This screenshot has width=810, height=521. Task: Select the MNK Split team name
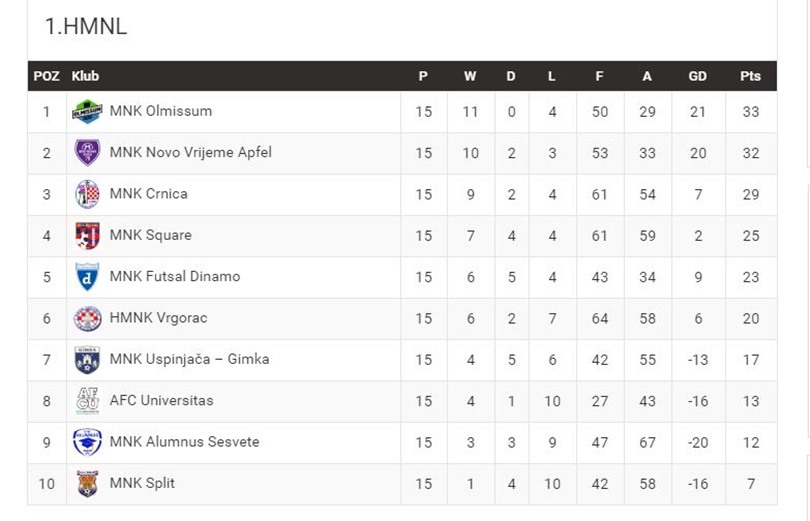point(142,483)
